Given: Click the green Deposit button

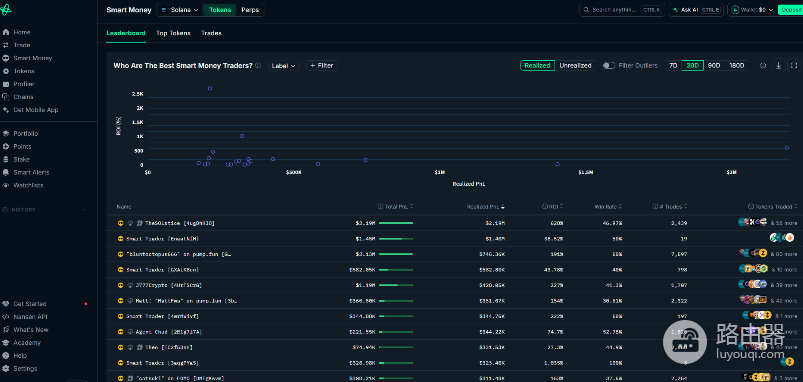Looking at the screenshot, I should 790,10.
